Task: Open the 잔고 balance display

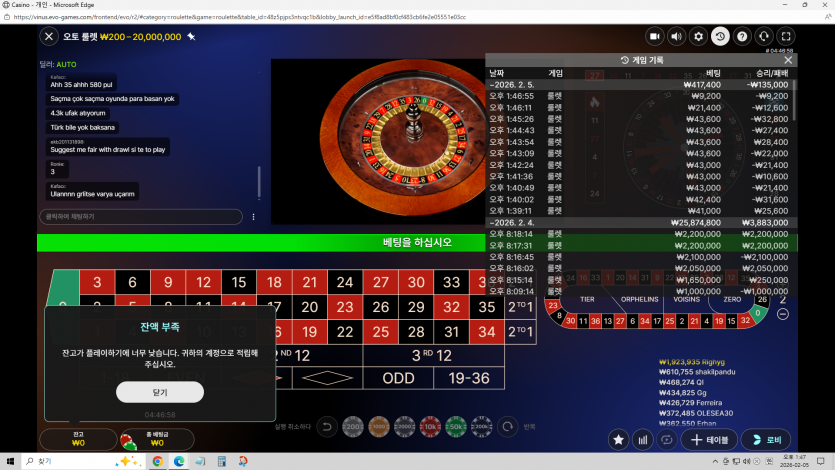Action: point(78,439)
